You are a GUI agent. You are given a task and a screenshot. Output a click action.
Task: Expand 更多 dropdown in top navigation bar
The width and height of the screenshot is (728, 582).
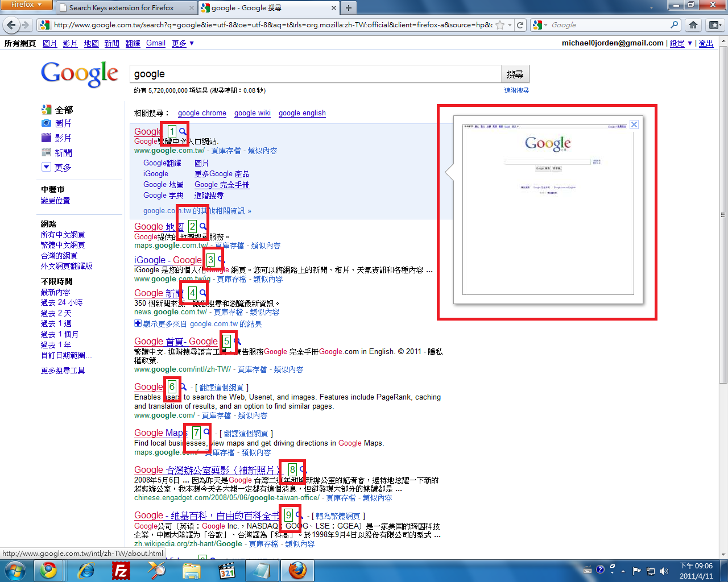[x=183, y=43]
